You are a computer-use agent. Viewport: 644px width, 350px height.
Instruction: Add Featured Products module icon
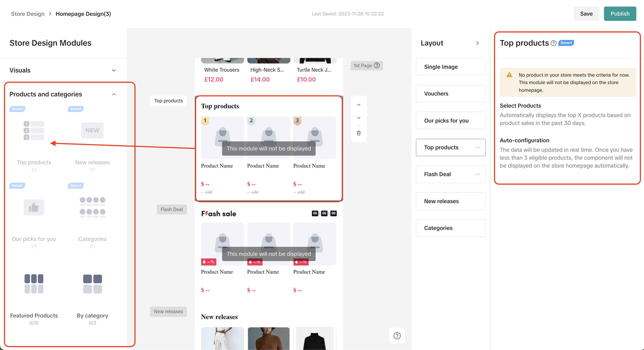[x=34, y=284]
